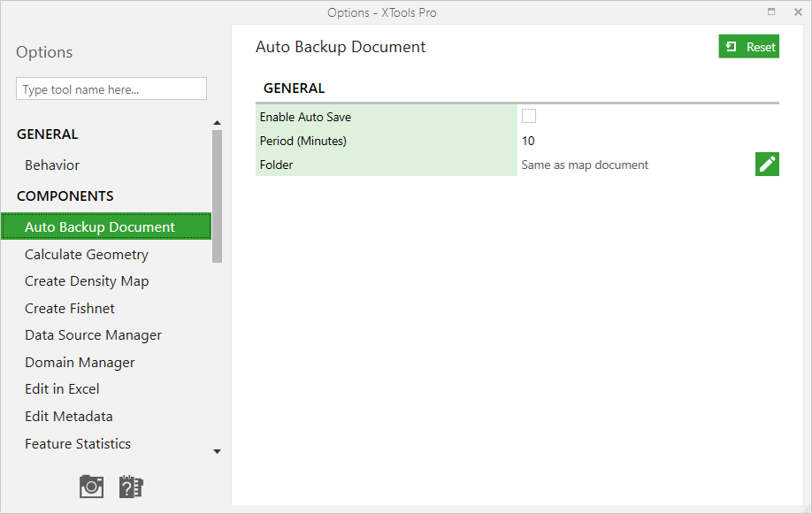Click the Period value 10
Screen dimensions: 812x514
pyautogui.click(x=528, y=141)
